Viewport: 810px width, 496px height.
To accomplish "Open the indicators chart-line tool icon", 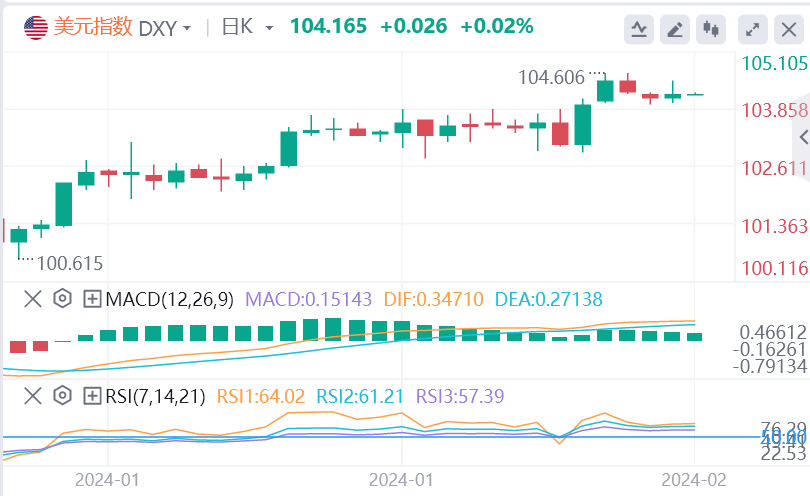I will [x=639, y=29].
